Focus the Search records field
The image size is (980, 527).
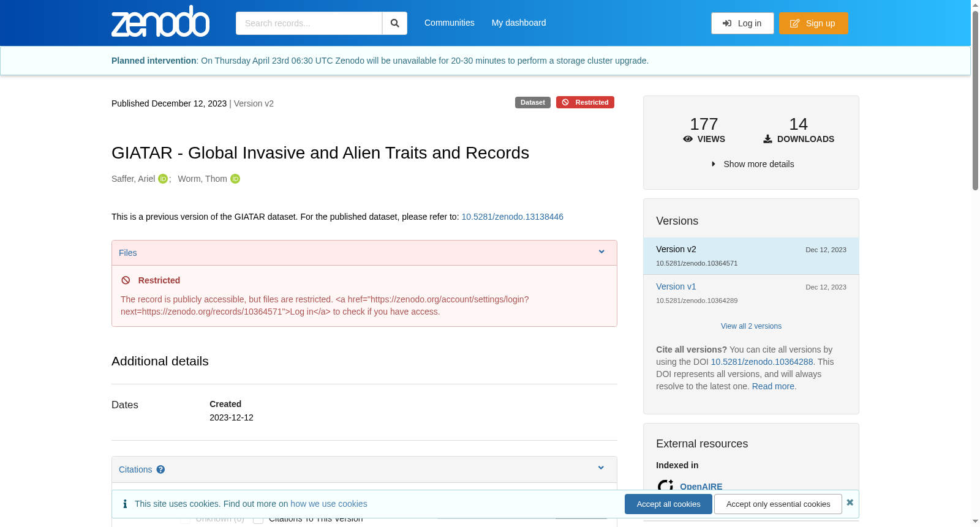[309, 23]
